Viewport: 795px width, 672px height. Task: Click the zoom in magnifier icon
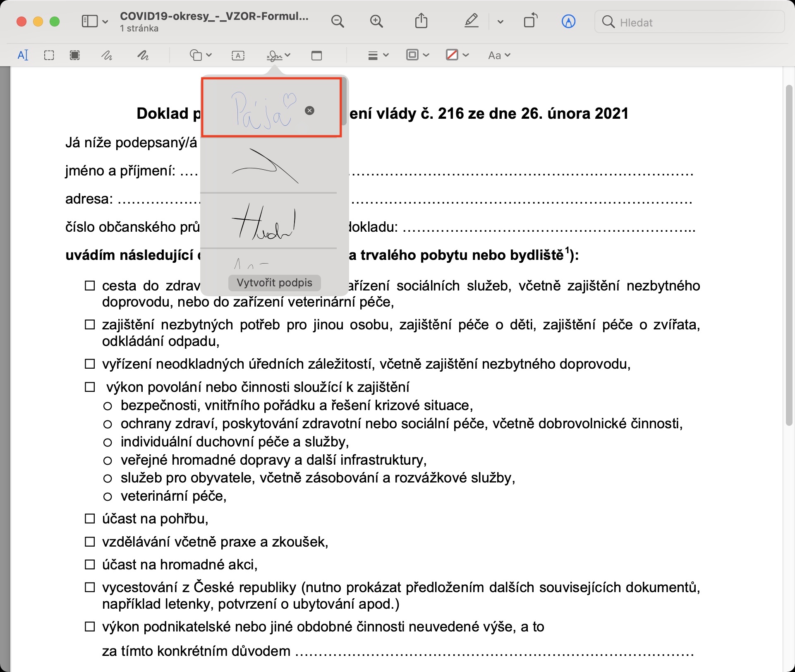pos(376,21)
